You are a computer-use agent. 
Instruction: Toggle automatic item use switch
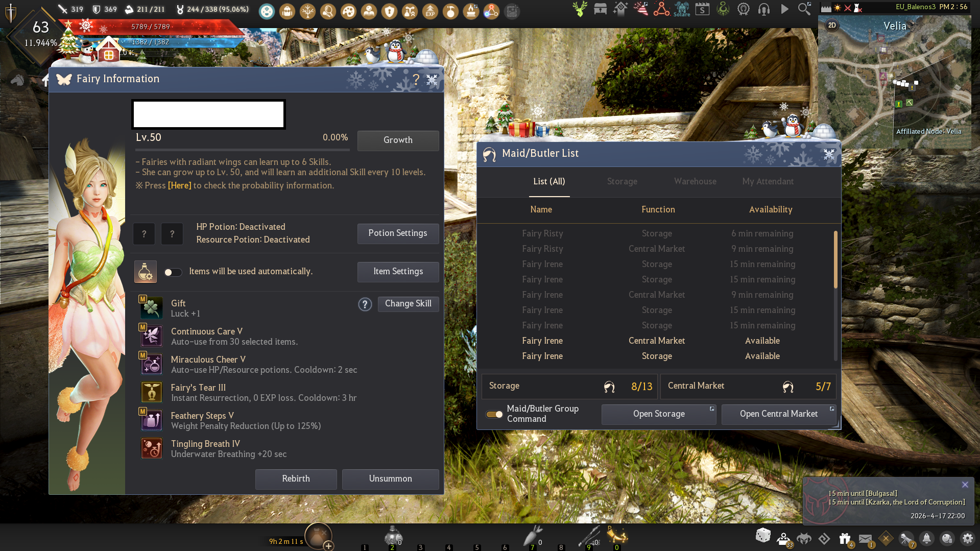[x=173, y=272]
